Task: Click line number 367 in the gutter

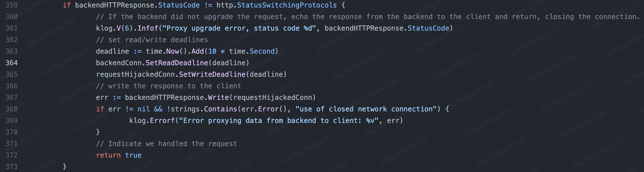Action: click(x=12, y=98)
